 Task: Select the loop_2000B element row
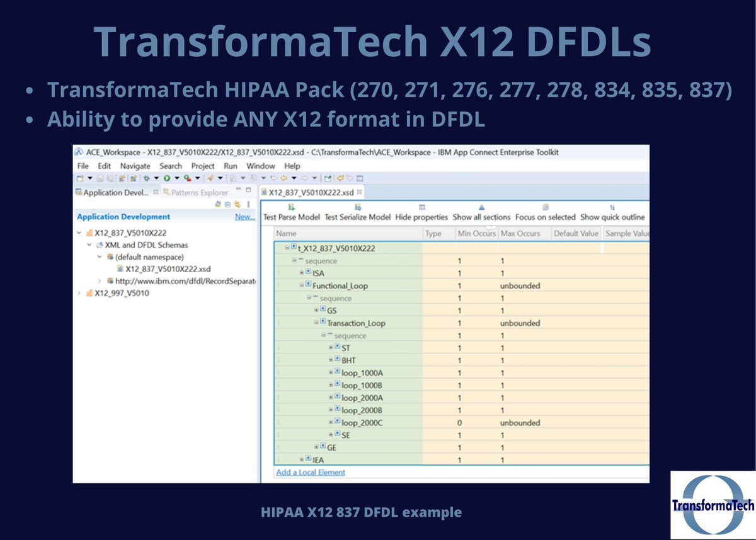(x=462, y=410)
